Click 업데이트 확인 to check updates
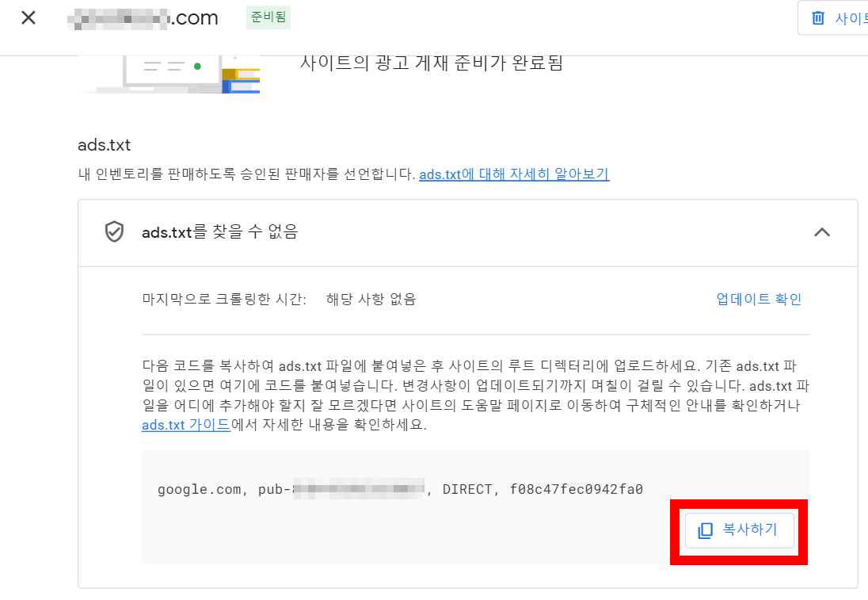868x600 pixels. tap(759, 299)
